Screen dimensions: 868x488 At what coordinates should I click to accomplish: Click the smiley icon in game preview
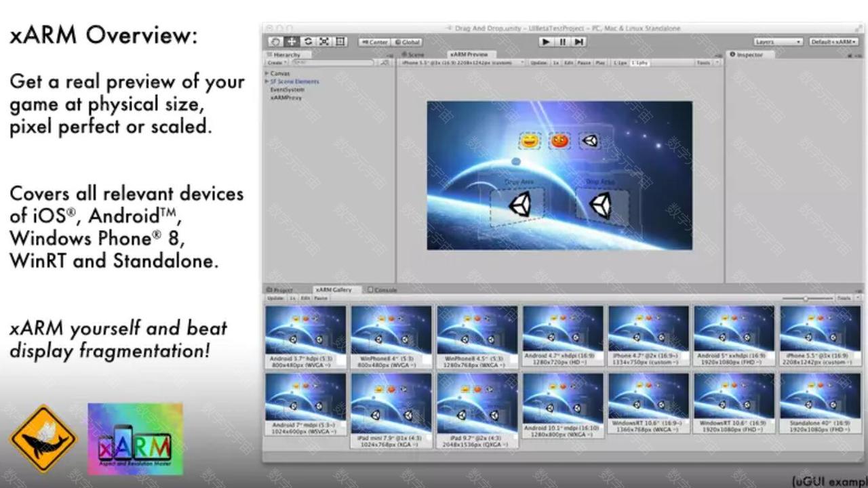530,141
